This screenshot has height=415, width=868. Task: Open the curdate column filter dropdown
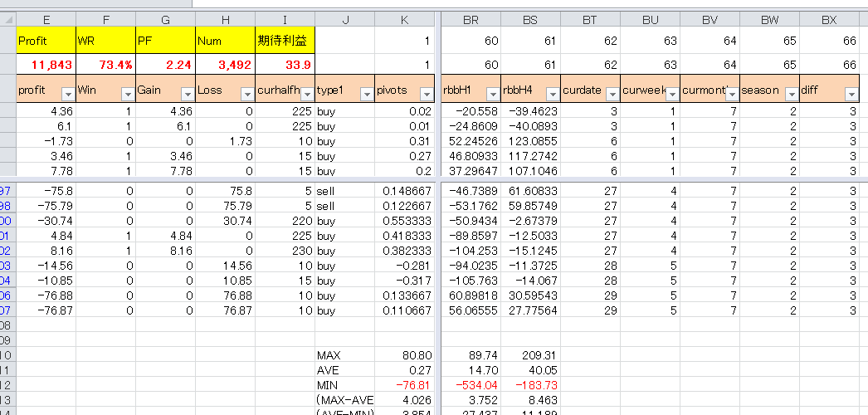612,95
